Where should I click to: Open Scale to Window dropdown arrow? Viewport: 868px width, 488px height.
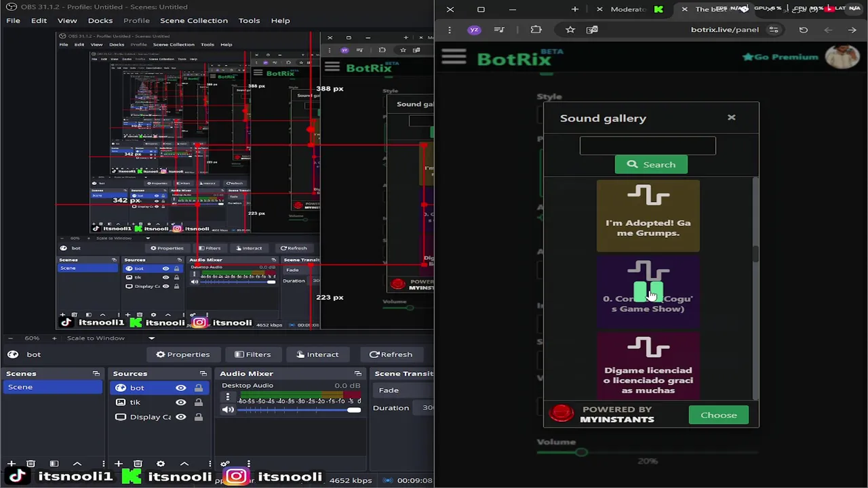[x=151, y=338]
